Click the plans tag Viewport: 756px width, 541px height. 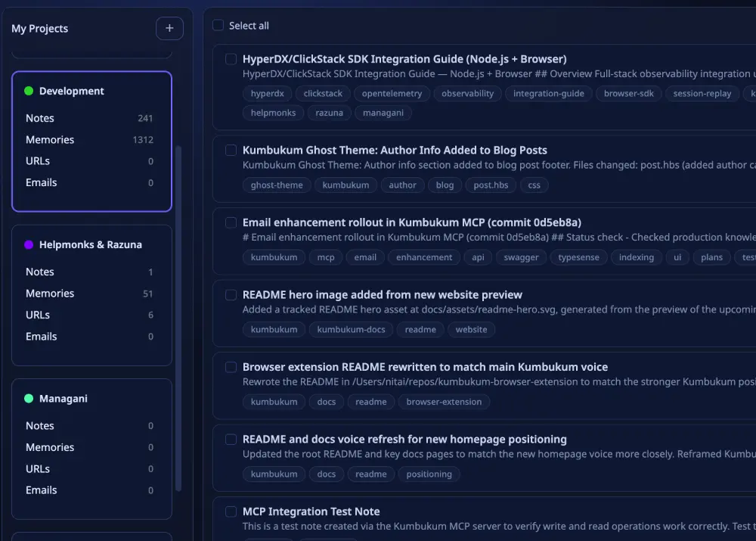[x=711, y=258]
